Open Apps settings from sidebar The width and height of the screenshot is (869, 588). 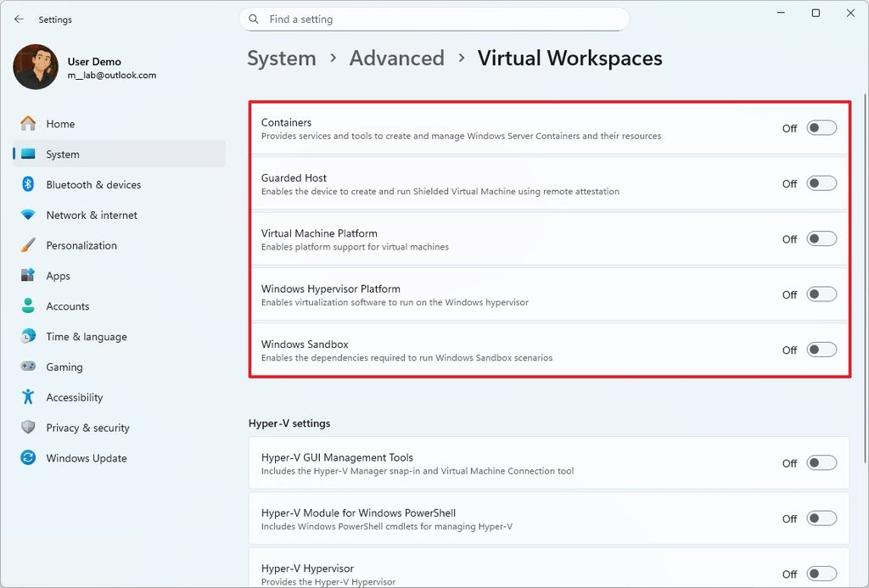[x=58, y=276]
